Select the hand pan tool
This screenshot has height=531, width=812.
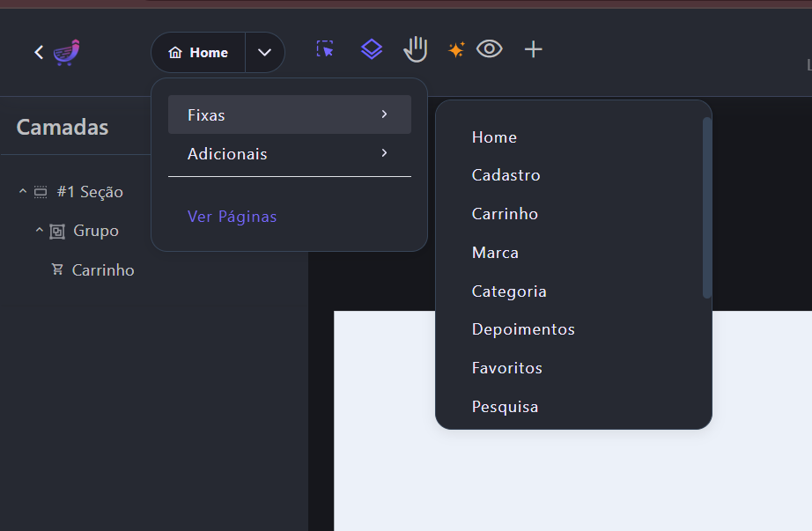(416, 49)
